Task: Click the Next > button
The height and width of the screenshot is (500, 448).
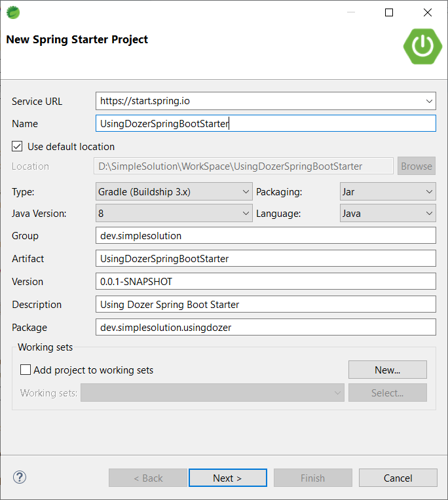Action: [x=228, y=478]
